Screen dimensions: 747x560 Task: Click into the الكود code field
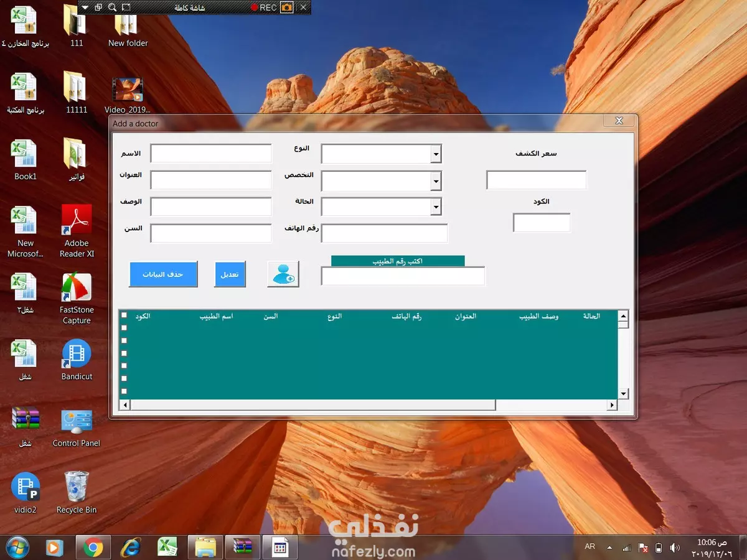tap(542, 223)
